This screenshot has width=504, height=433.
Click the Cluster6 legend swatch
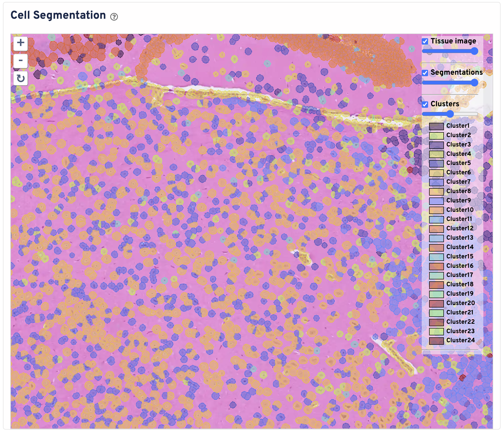(436, 173)
